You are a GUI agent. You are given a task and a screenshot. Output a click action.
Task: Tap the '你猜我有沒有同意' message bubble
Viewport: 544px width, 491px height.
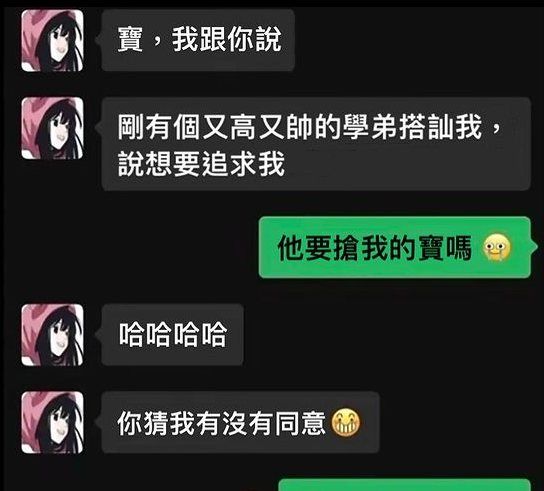pyautogui.click(x=240, y=422)
